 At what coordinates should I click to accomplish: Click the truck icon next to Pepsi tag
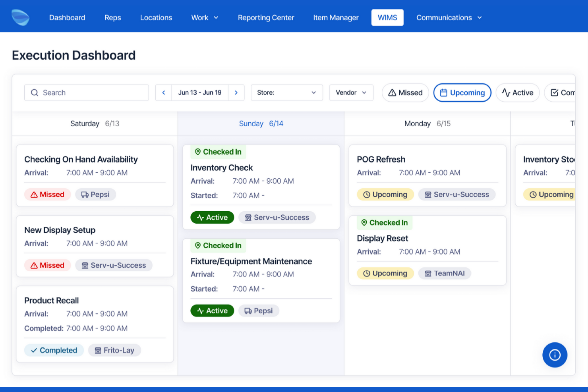(85, 194)
